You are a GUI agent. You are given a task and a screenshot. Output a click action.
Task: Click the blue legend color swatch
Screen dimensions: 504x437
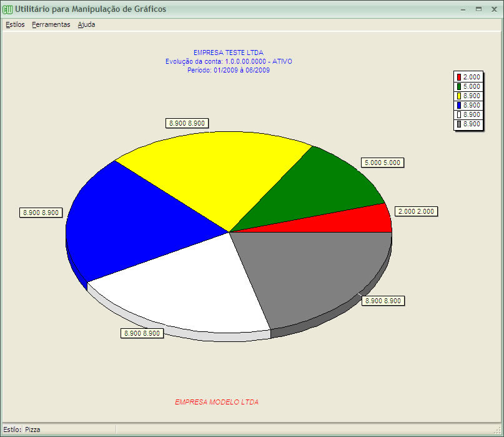pos(459,105)
